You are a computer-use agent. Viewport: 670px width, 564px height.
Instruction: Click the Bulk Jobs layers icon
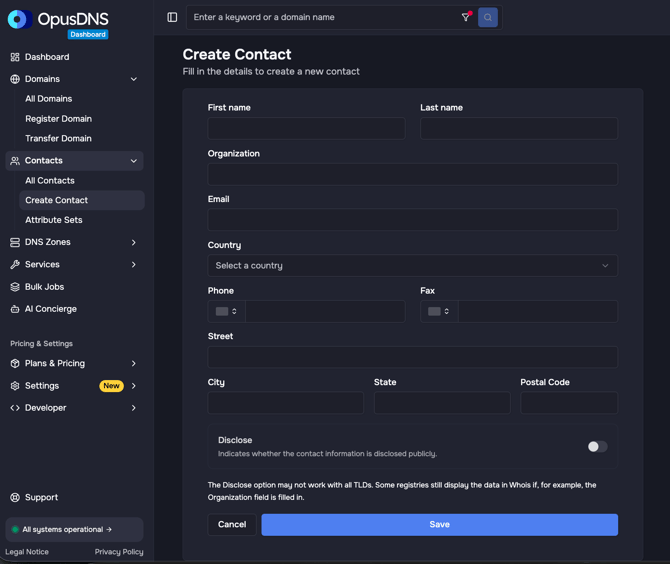click(x=15, y=287)
